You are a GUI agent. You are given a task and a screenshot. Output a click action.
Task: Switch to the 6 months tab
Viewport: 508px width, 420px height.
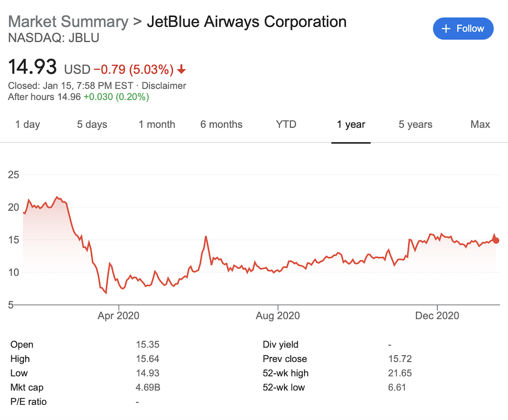pyautogui.click(x=221, y=125)
